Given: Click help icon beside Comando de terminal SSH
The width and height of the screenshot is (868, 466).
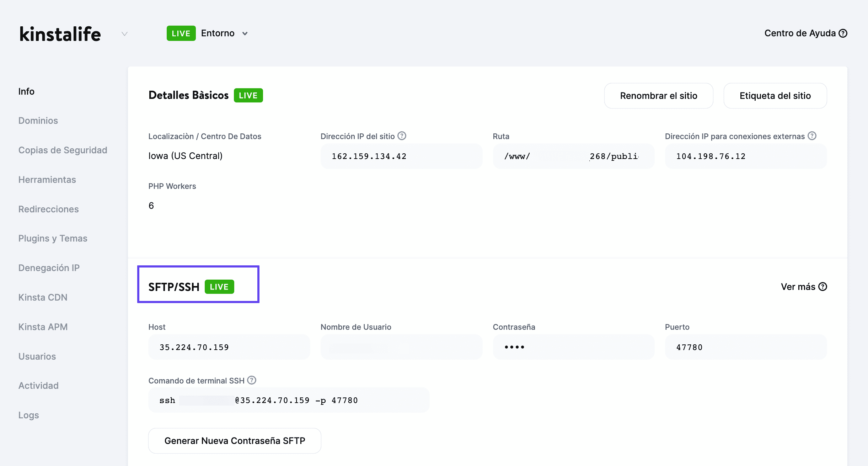Looking at the screenshot, I should (x=252, y=380).
